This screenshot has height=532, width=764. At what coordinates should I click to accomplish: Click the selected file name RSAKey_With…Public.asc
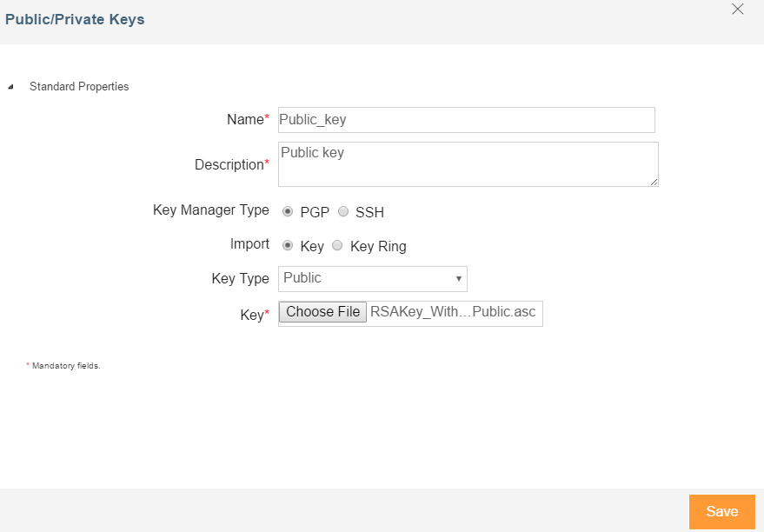[453, 312]
